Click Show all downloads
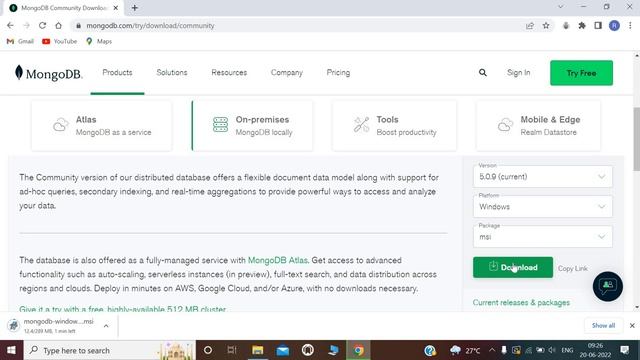This screenshot has width=640, height=360. click(603, 325)
